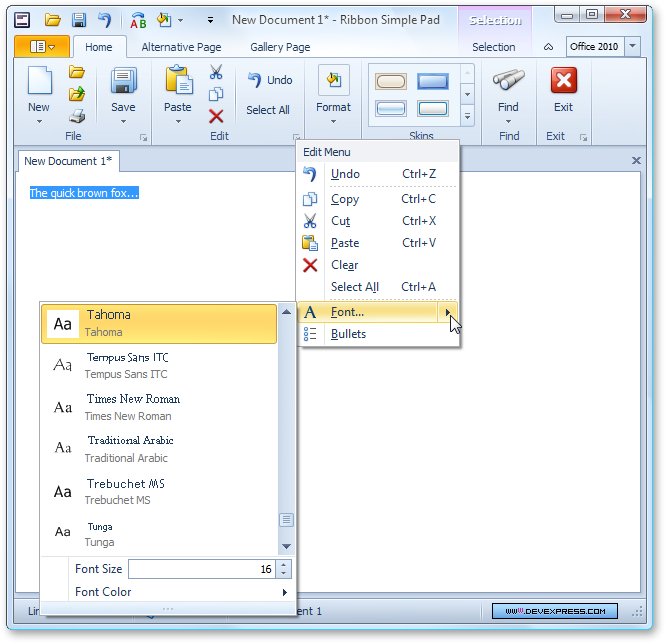
Task: Select the Traditional Arabic font entry
Action: coord(159,449)
